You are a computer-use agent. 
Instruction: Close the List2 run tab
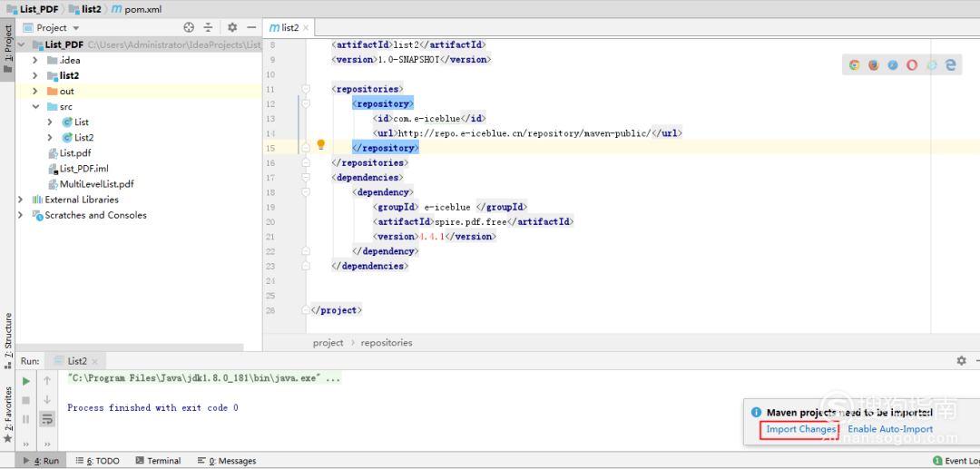[x=95, y=361]
